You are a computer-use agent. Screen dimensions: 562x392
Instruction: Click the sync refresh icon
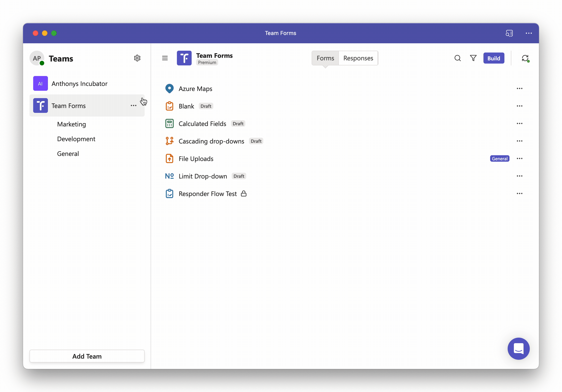click(525, 58)
